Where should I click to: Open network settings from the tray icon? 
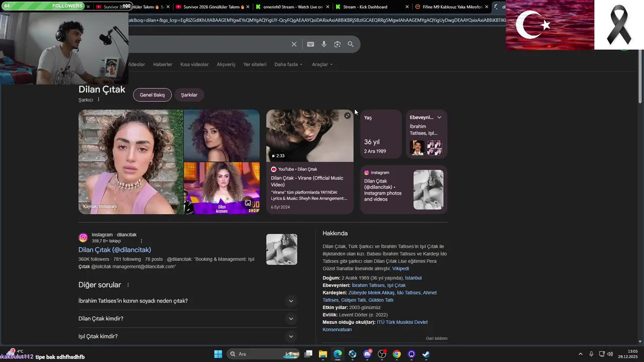click(x=602, y=354)
